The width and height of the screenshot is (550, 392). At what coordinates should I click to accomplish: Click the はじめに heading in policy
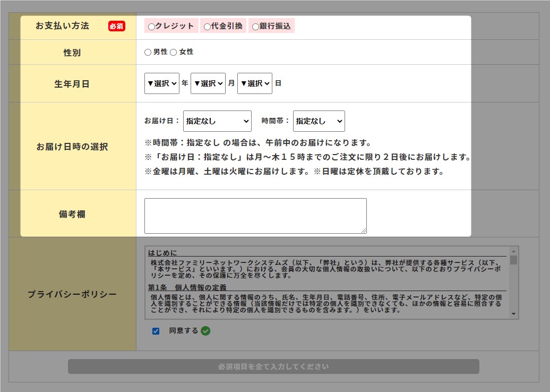162,253
